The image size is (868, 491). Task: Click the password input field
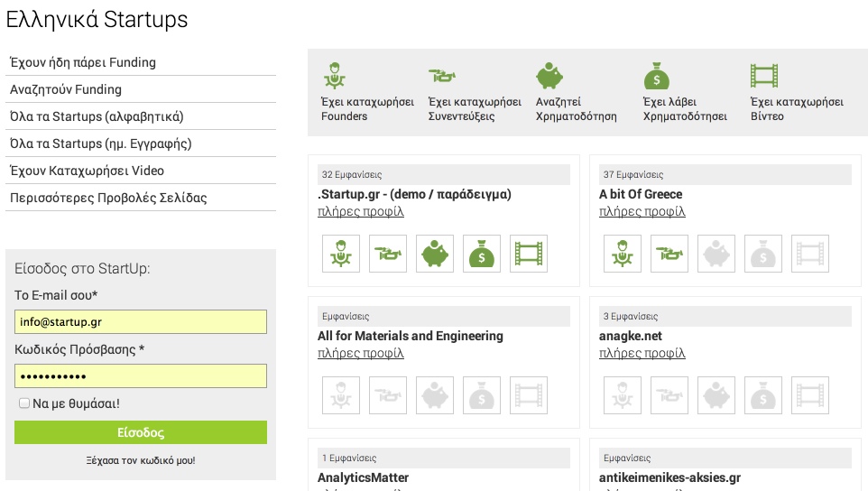pyautogui.click(x=141, y=375)
